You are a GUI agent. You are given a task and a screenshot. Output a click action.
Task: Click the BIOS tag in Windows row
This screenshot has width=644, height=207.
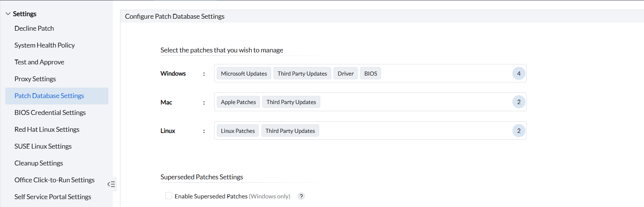pyautogui.click(x=371, y=74)
